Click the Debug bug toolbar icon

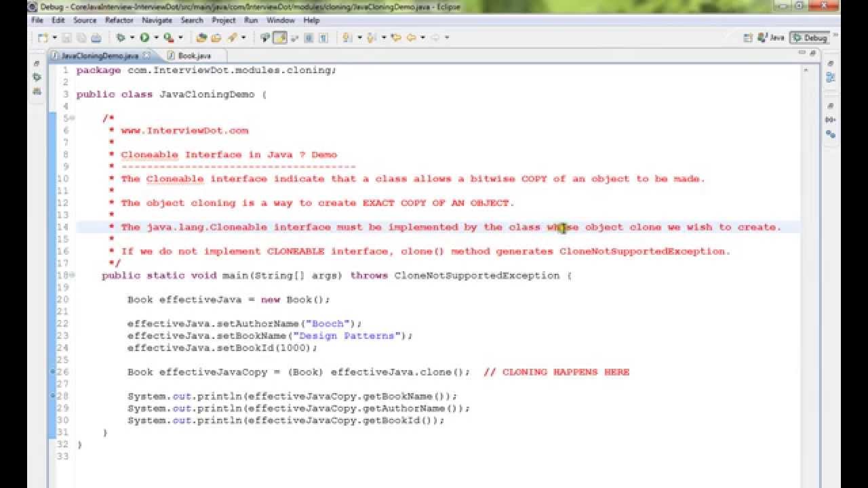(x=121, y=38)
